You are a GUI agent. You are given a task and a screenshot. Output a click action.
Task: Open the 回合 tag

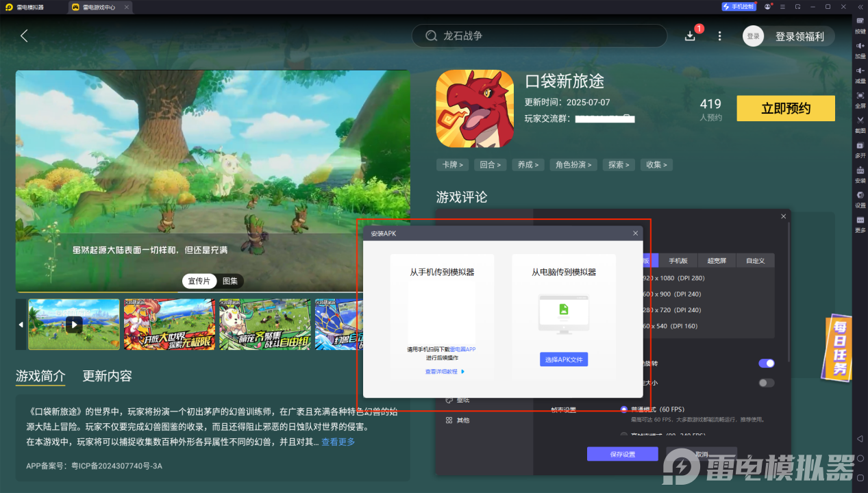491,164
